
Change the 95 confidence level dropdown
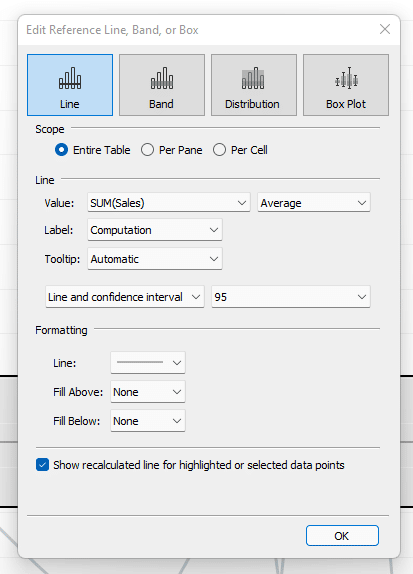(291, 297)
